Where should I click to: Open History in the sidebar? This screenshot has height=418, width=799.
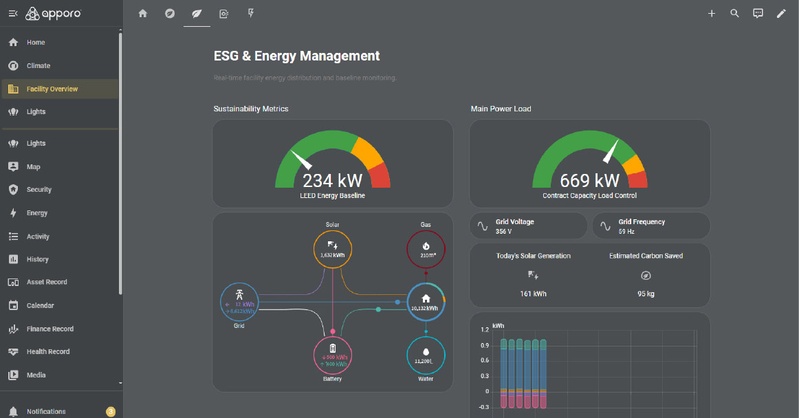60,259
